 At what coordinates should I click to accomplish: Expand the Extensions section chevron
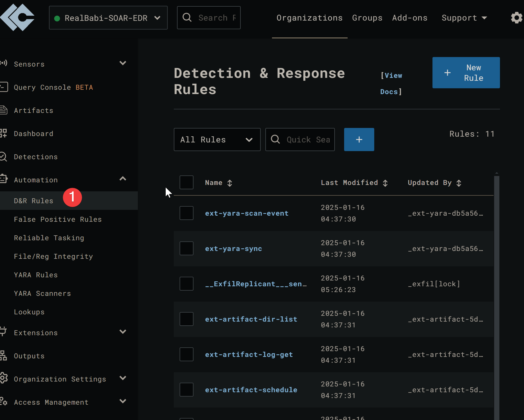(x=123, y=332)
